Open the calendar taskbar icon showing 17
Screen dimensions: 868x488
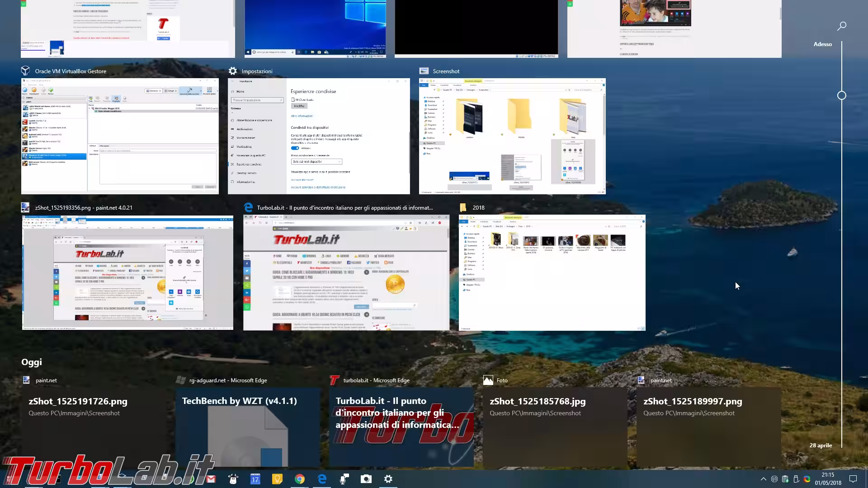(255, 479)
